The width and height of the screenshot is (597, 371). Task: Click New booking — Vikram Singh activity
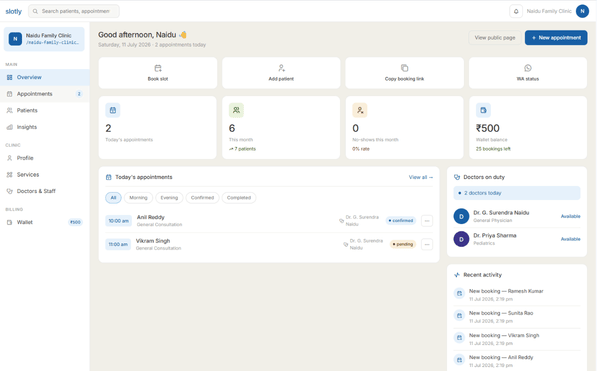[517, 339]
